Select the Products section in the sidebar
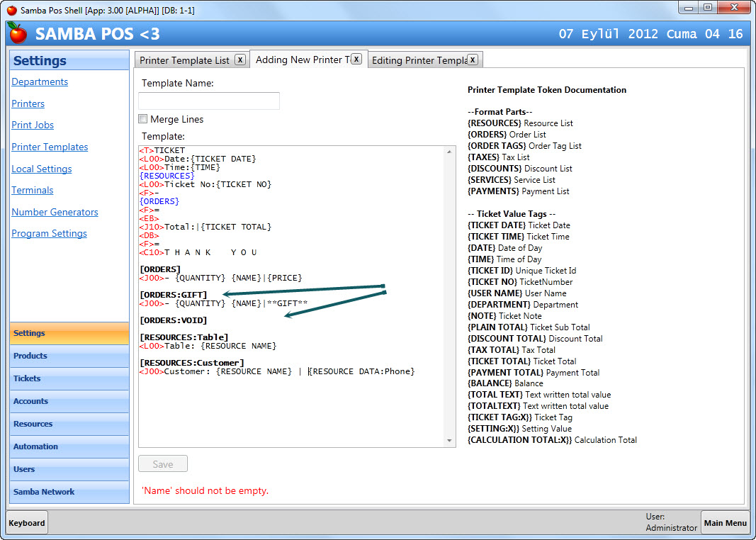Viewport: 756px width, 540px height. 69,356
